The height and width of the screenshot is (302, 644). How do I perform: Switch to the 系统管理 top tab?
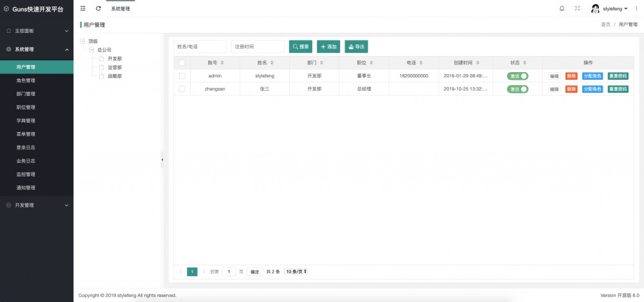click(x=120, y=8)
